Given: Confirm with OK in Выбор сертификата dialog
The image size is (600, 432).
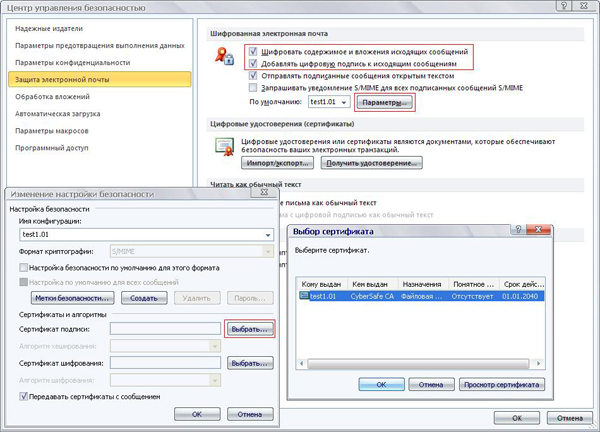Looking at the screenshot, I should (x=382, y=385).
